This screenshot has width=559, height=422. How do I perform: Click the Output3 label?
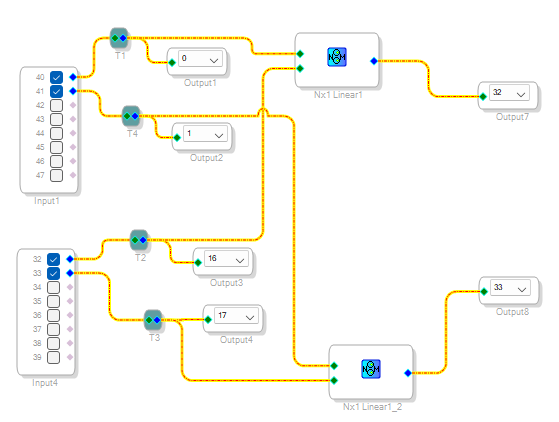pos(226,283)
